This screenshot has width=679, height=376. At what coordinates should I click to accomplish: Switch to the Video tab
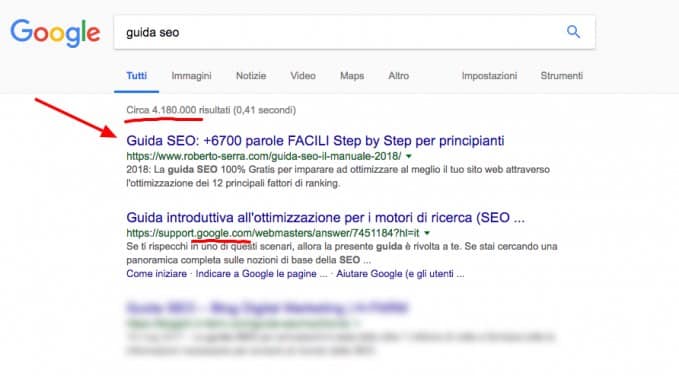click(x=303, y=76)
